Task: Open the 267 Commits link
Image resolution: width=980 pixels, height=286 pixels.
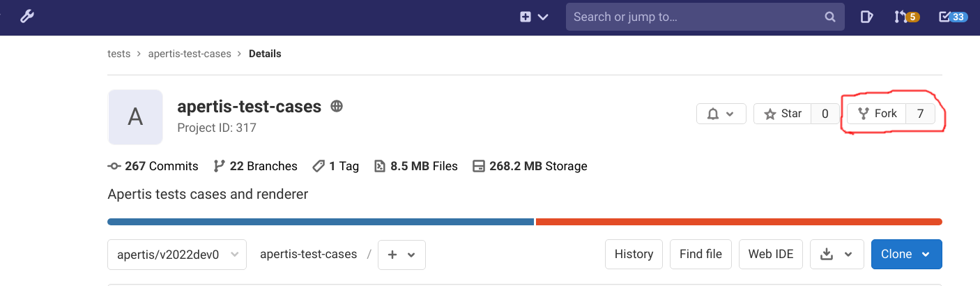Action: (153, 166)
